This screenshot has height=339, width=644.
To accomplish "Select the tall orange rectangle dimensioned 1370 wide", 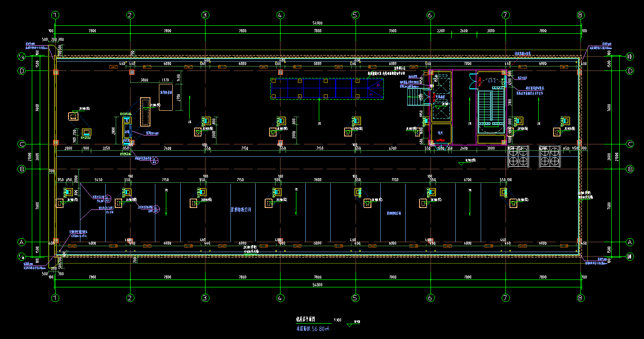I will [x=165, y=97].
